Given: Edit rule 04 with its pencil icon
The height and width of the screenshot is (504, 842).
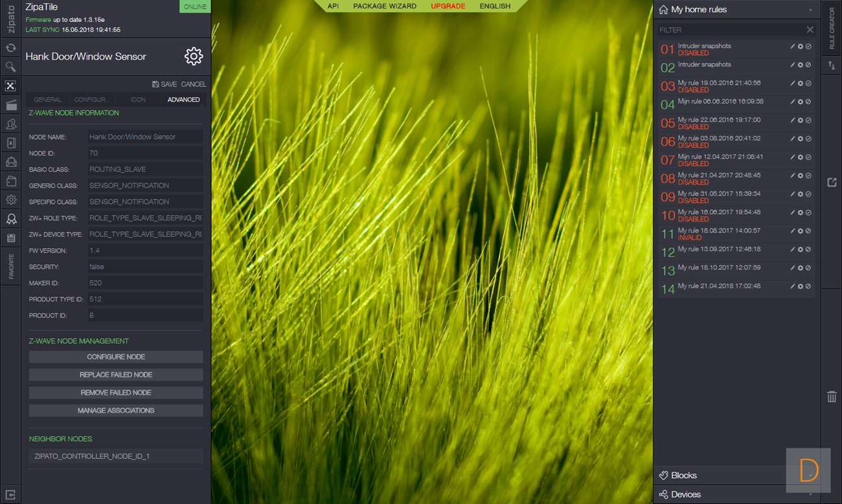Looking at the screenshot, I should click(x=793, y=102).
